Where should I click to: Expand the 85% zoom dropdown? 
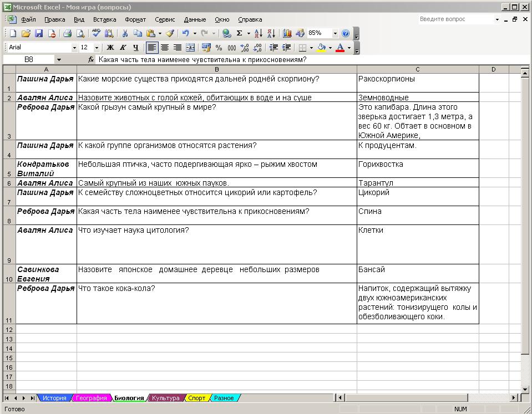coord(335,34)
